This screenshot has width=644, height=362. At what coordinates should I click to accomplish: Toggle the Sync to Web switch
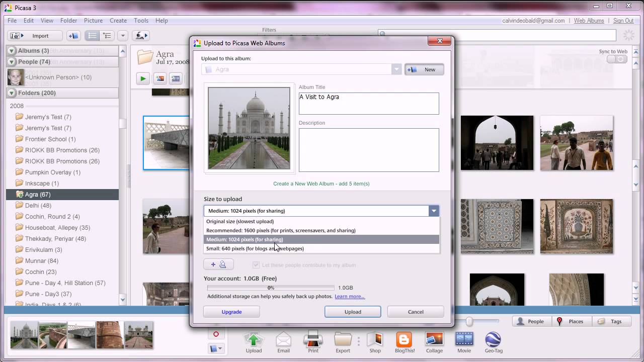click(x=617, y=59)
